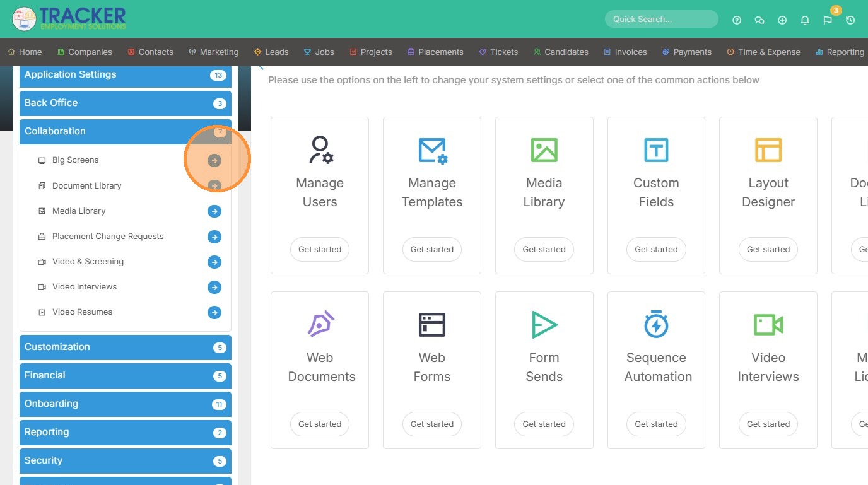Open the Payments menu item
The height and width of the screenshot is (485, 868).
tap(687, 52)
